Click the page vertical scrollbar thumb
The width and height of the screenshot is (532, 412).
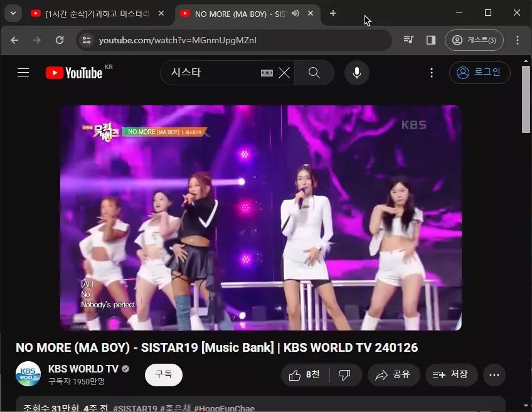coord(526,99)
